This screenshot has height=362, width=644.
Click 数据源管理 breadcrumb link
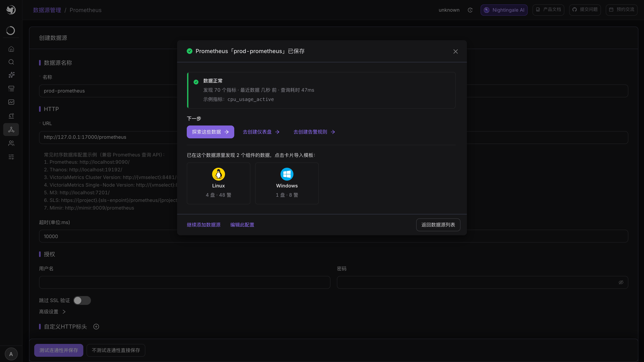pyautogui.click(x=47, y=10)
